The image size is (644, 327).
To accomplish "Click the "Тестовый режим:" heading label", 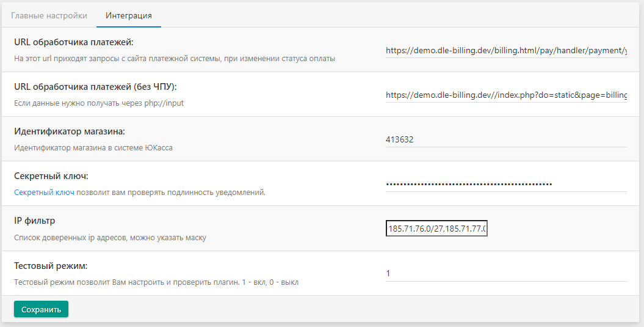I will tap(51, 266).
